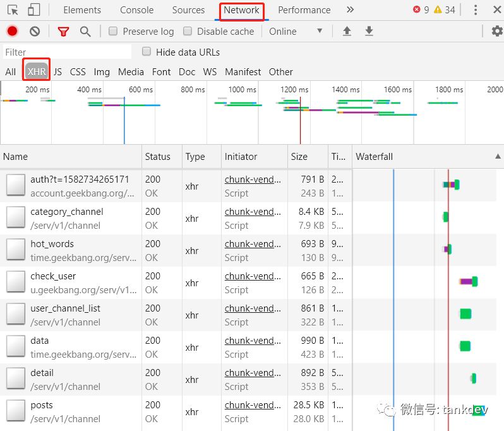Enable the Preserve log checkbox
Image resolution: width=504 pixels, height=431 pixels.
113,31
